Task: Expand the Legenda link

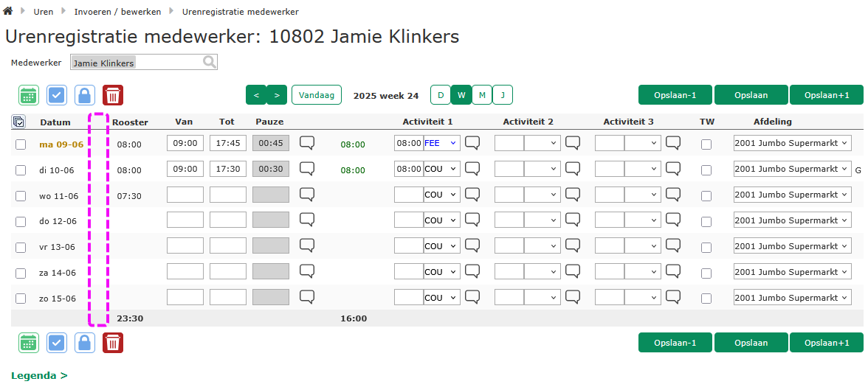Action: point(39,375)
